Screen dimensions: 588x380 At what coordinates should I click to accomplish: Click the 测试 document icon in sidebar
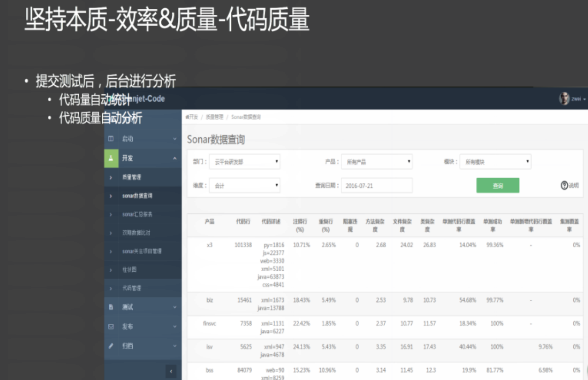pos(111,307)
